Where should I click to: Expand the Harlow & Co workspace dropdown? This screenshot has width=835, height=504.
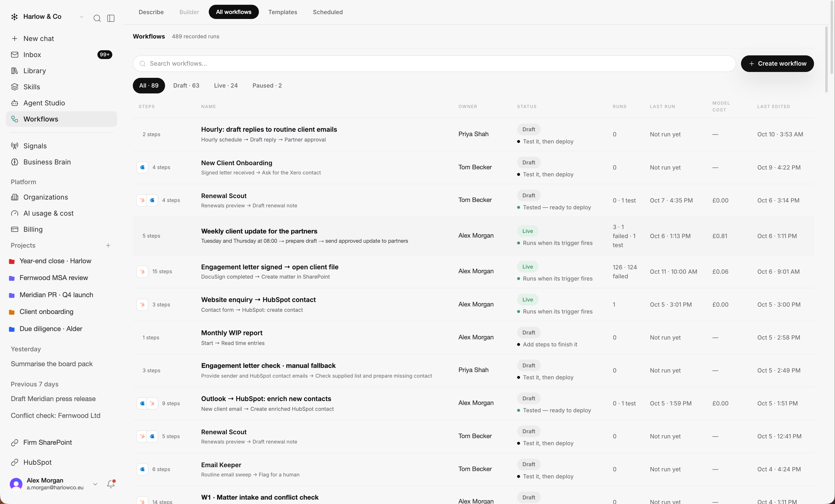click(81, 17)
